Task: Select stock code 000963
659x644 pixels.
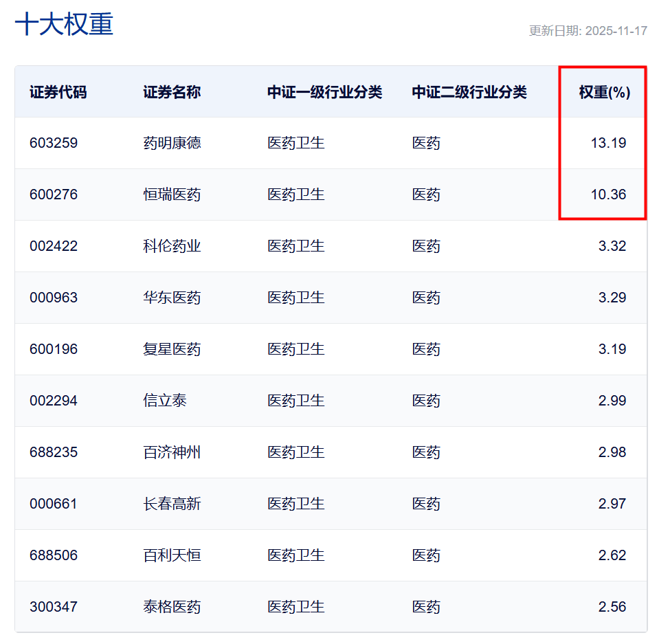Action: (x=54, y=298)
